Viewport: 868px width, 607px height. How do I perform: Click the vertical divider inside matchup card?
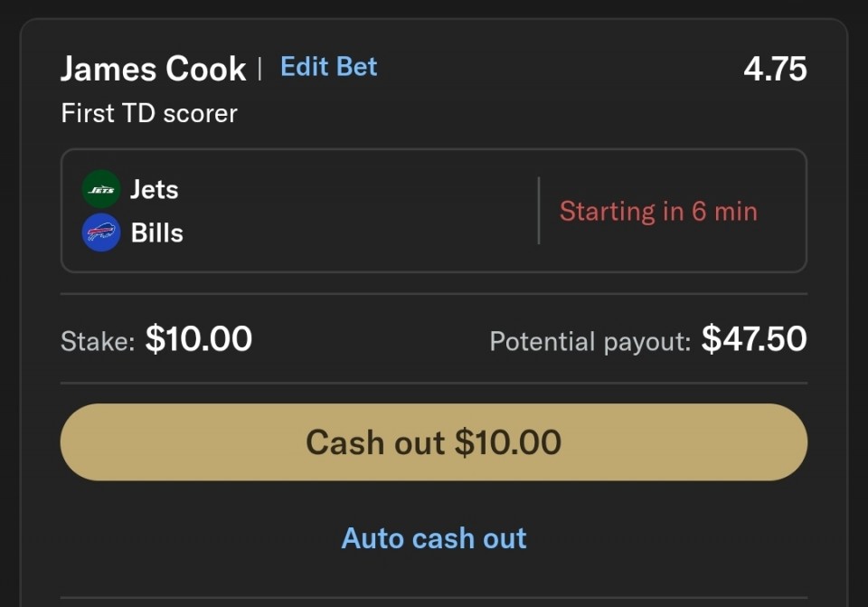tap(539, 211)
